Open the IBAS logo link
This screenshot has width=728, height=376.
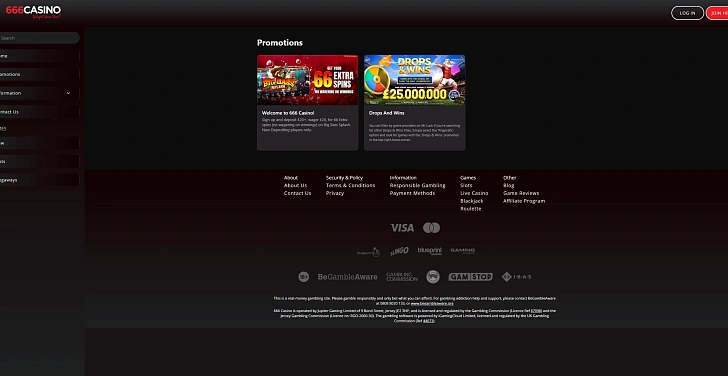pos(516,277)
